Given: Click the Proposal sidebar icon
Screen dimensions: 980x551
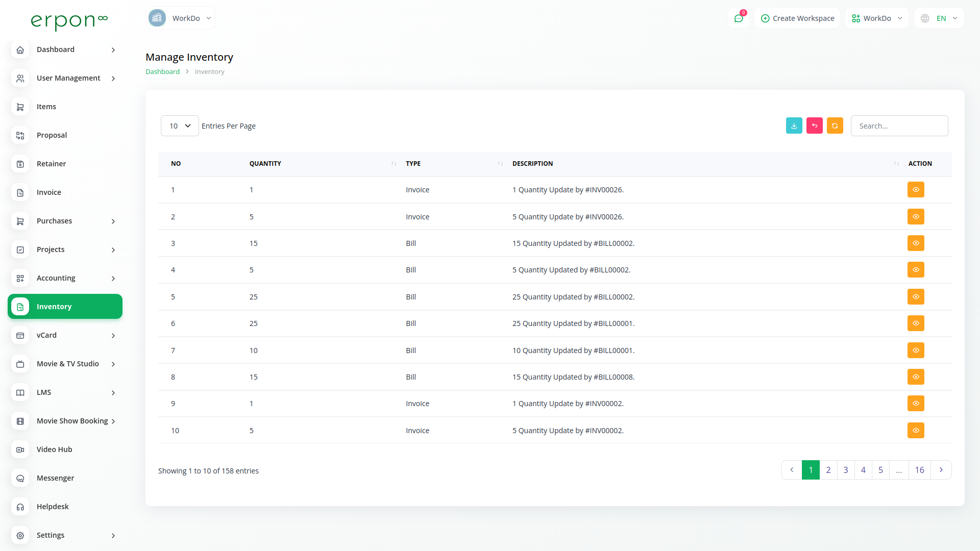Looking at the screenshot, I should coord(20,135).
